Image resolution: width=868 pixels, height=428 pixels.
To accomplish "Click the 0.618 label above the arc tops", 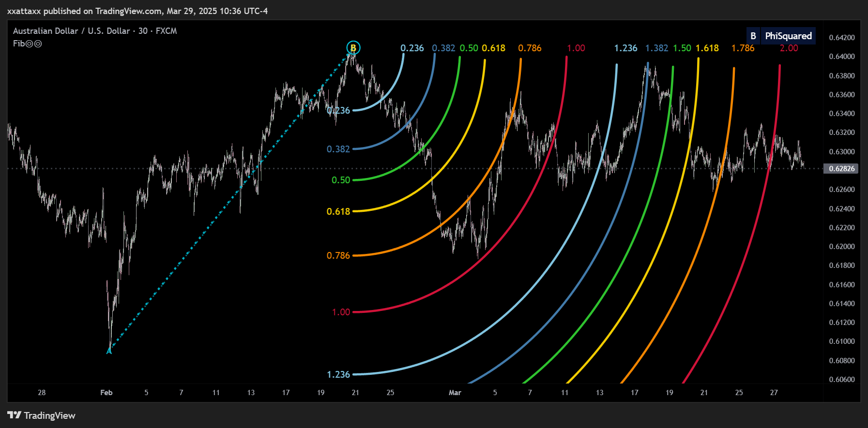I will (494, 48).
